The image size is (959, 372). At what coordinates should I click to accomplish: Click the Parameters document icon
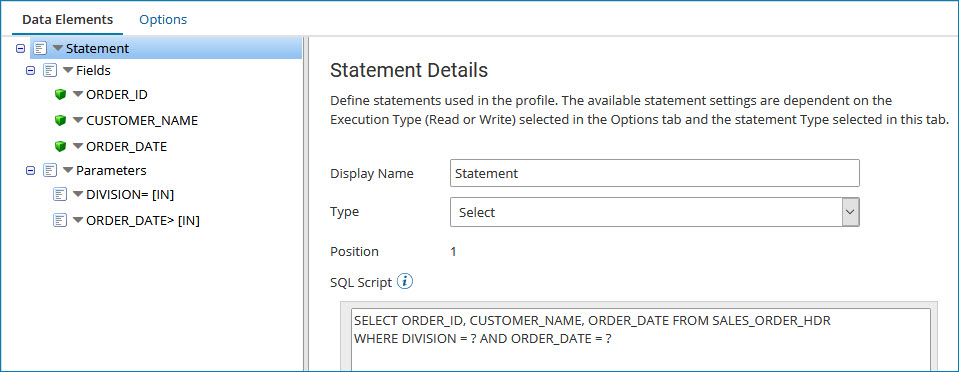pos(50,170)
